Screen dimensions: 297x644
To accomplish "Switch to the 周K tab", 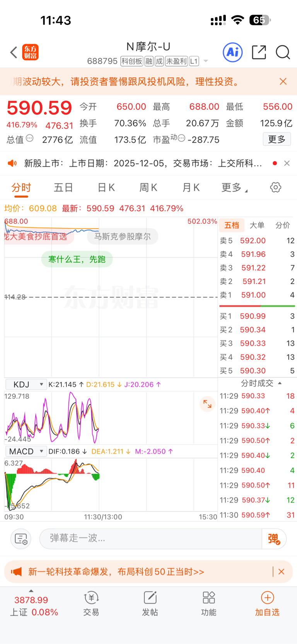I will (148, 188).
